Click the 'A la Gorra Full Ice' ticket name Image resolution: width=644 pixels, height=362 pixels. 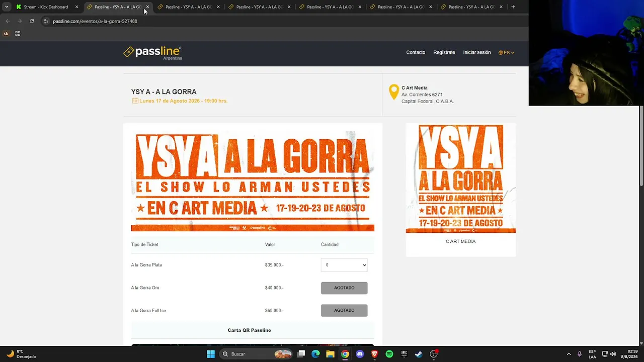148,310
